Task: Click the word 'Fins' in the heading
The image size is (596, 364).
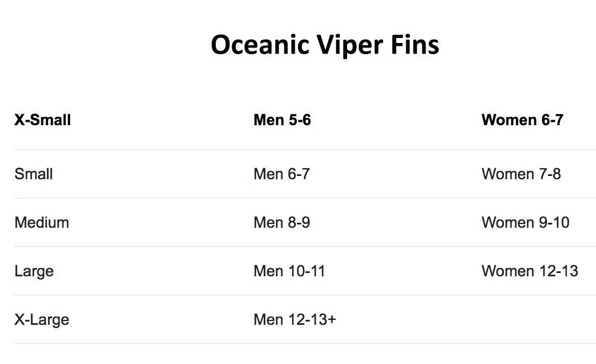Action: pyautogui.click(x=416, y=45)
